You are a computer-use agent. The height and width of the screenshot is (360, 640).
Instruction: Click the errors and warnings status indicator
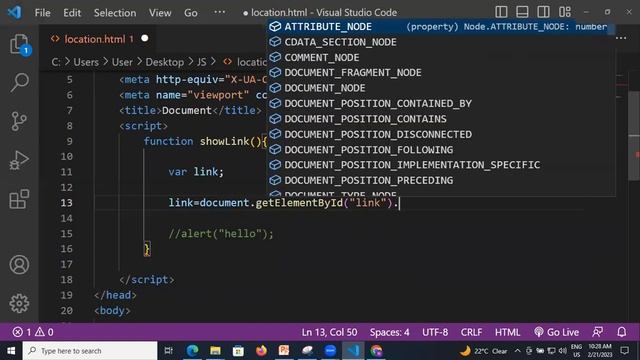pos(33,332)
